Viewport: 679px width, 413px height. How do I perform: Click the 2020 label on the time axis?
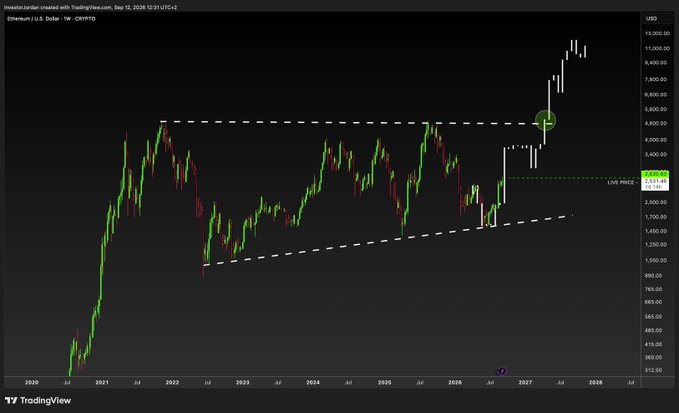coord(32,383)
